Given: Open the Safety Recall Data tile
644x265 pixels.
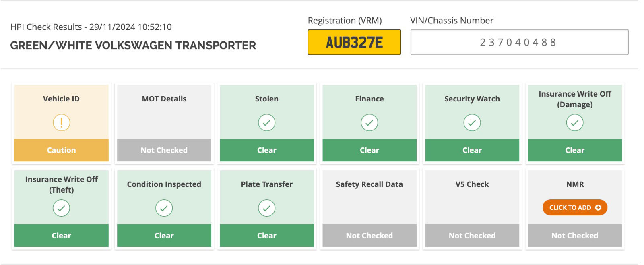Looking at the screenshot, I should point(369,209).
